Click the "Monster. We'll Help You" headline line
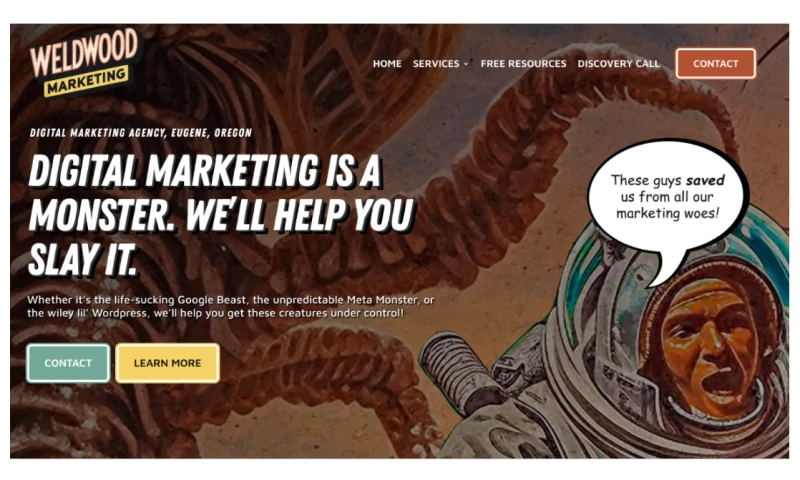Viewport: 800px width, 480px height. click(220, 215)
